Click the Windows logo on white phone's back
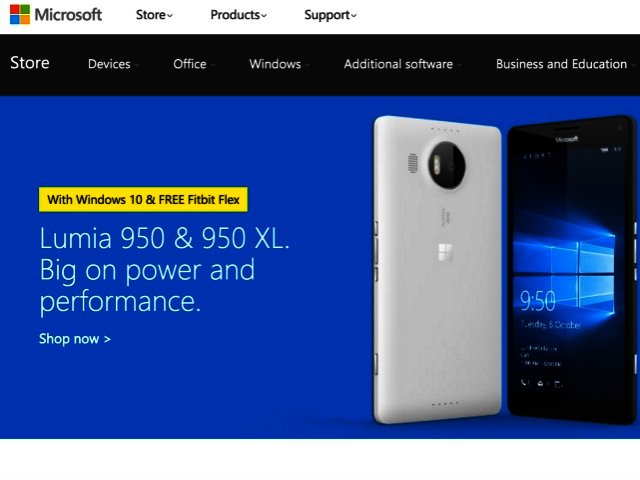The width and height of the screenshot is (640, 480). [x=445, y=252]
